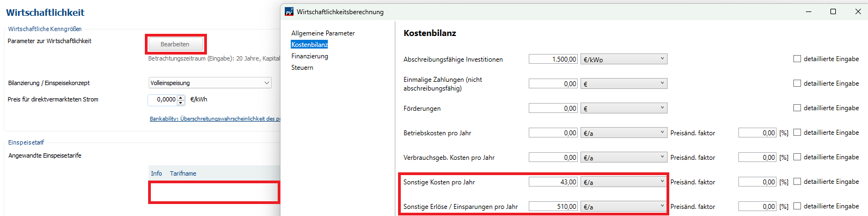The height and width of the screenshot is (216, 868).
Task: Open the €/a unit dropdown for Sonstige Erlöse
Action: pos(624,206)
